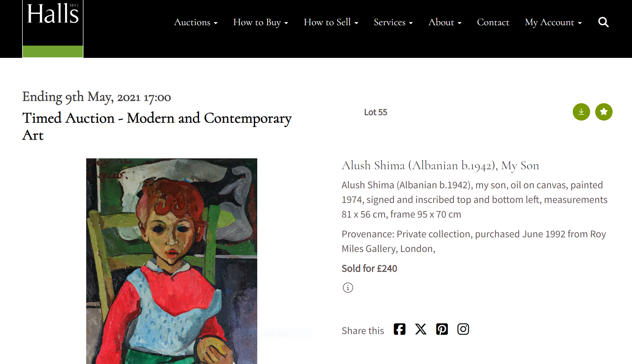This screenshot has width=632, height=364.
Task: Open the info circle icon below price
Action: tap(348, 288)
